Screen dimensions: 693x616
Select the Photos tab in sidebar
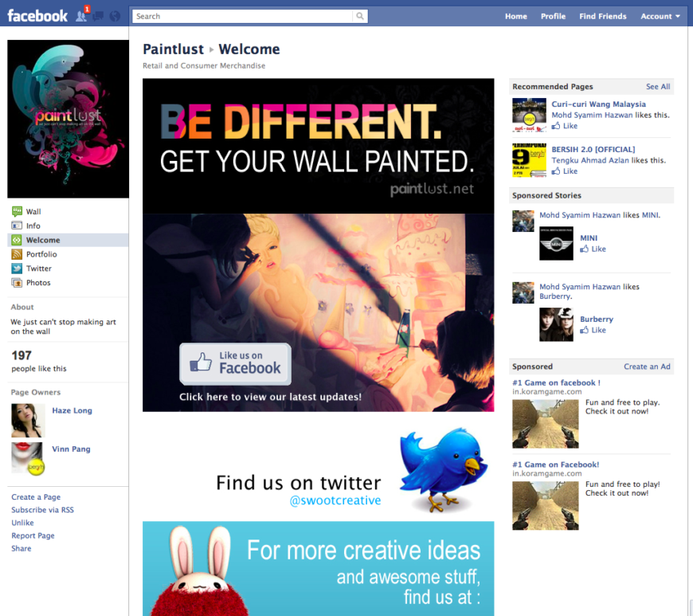pyautogui.click(x=37, y=283)
